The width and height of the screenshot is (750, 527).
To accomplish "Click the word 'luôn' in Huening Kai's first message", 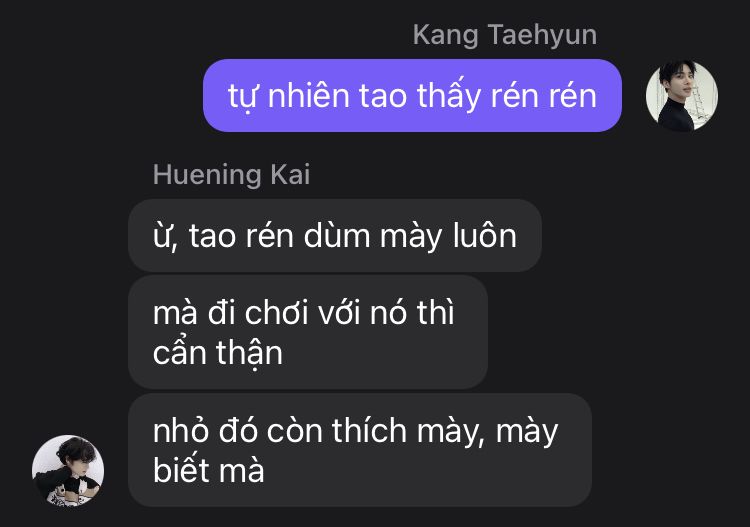I will [x=485, y=236].
